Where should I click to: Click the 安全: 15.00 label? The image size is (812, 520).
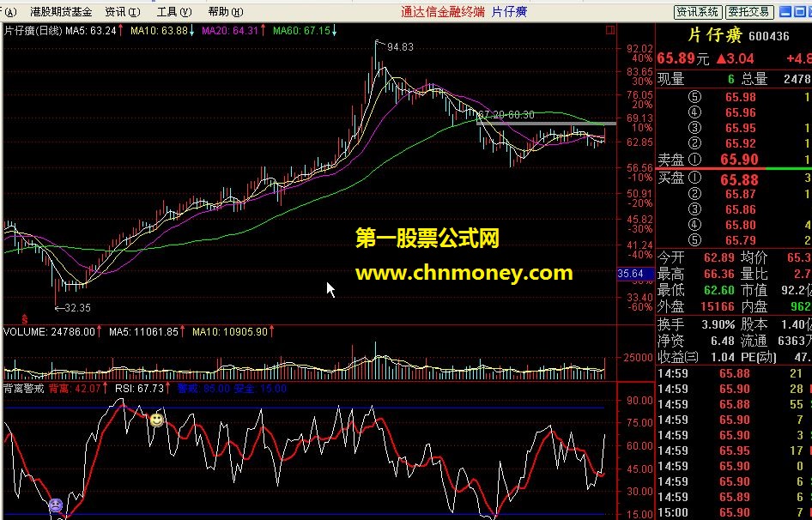pos(260,389)
